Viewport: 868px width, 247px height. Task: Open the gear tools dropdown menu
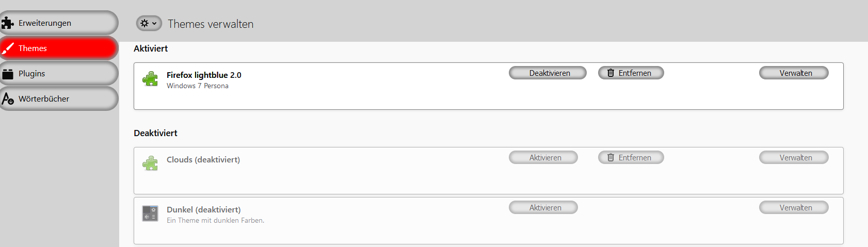[149, 23]
